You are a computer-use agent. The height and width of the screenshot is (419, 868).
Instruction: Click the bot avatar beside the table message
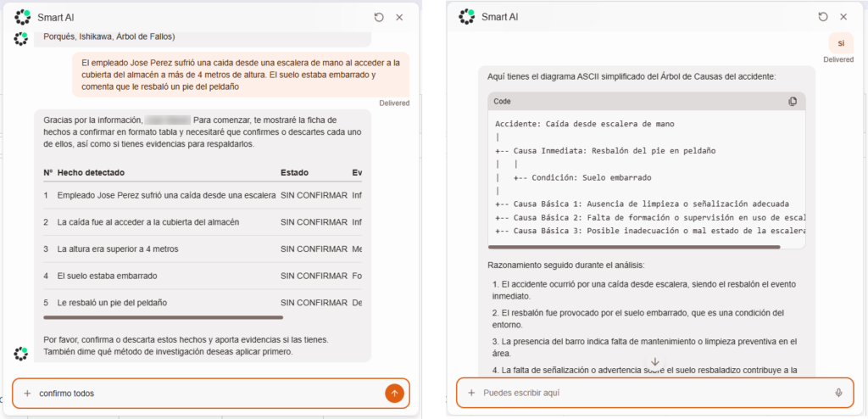click(21, 354)
